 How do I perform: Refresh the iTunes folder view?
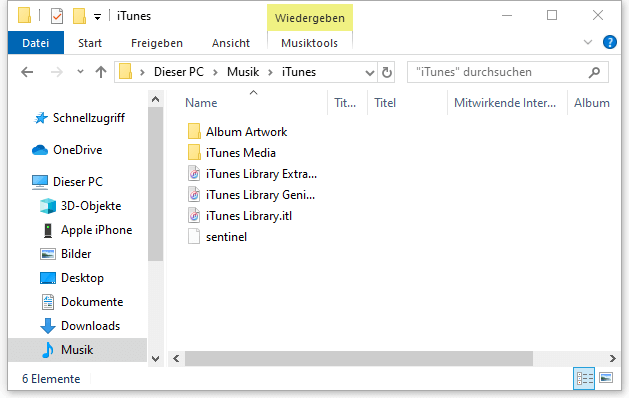tap(387, 73)
